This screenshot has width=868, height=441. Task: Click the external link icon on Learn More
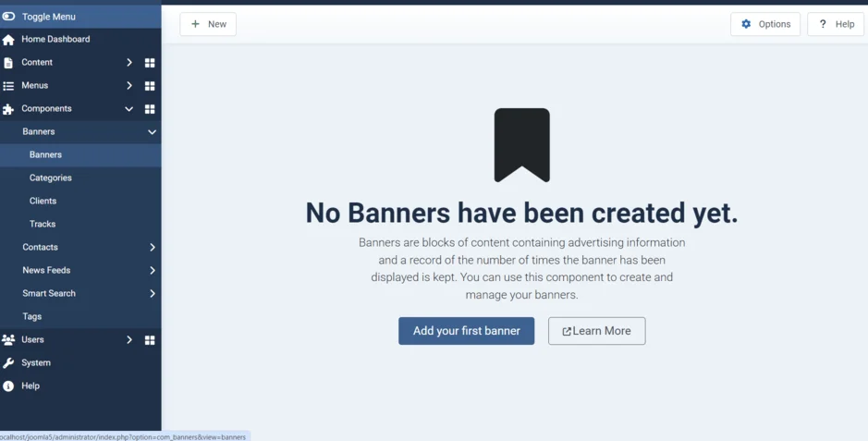pos(567,331)
